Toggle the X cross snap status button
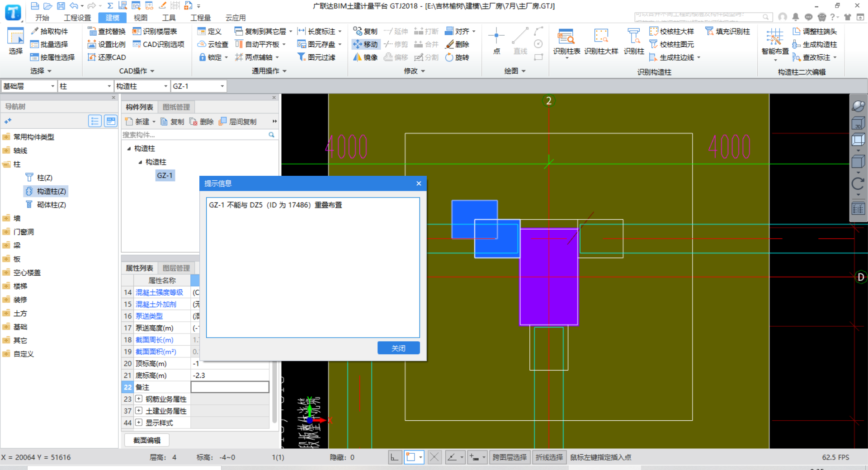 [434, 457]
